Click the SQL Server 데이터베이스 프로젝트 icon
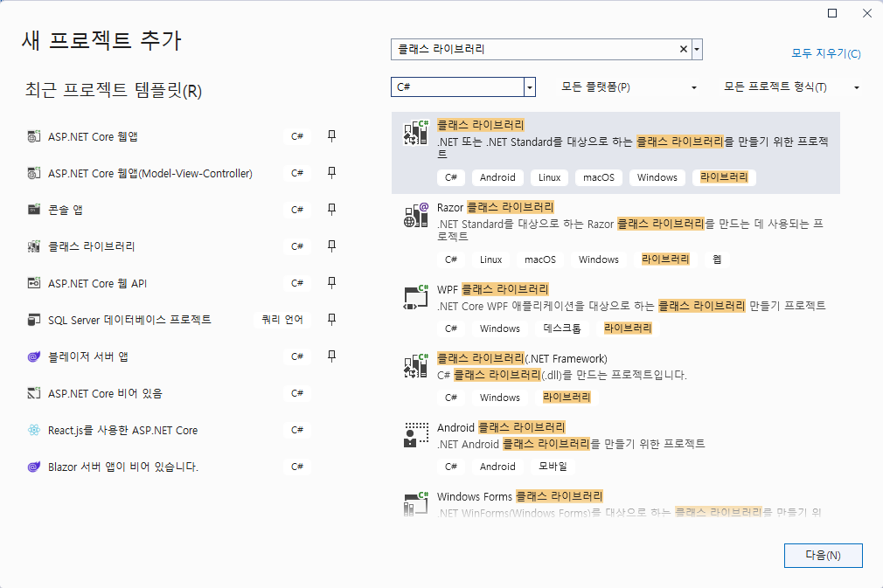This screenshot has width=883, height=588. (32, 320)
